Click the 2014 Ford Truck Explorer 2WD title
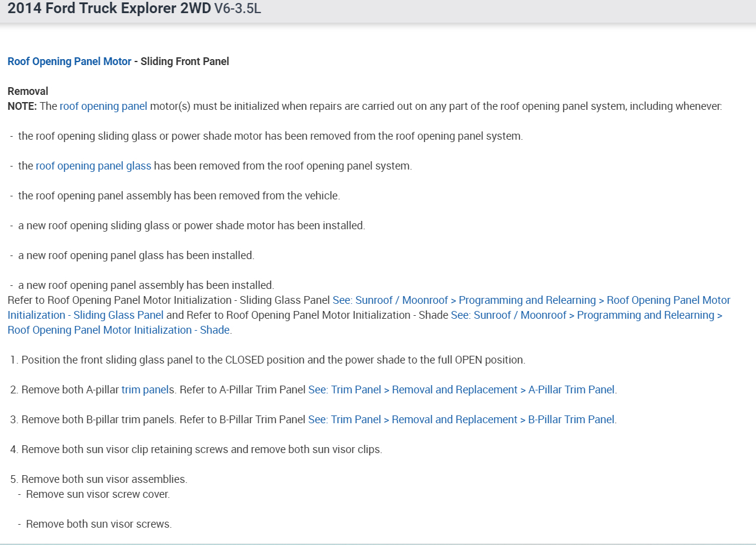Image resolution: width=756 pixels, height=545 pixels. click(109, 10)
